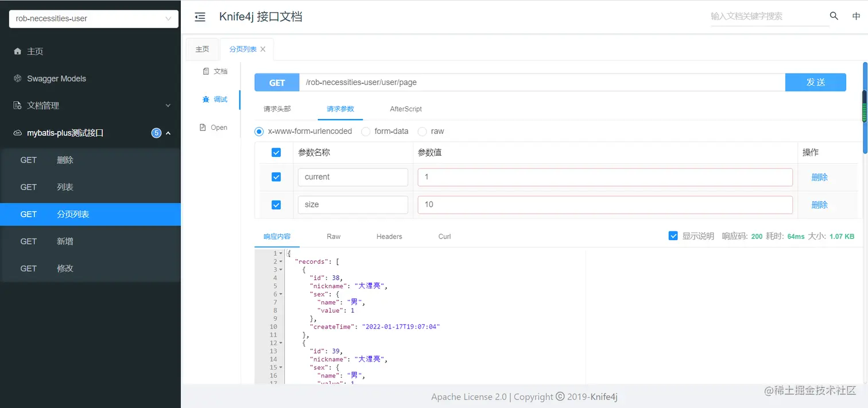Fold JSON line 1 arrow
The width and height of the screenshot is (868, 408).
tap(281, 253)
